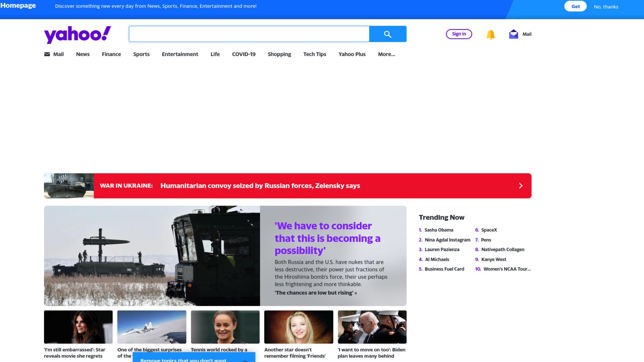The image size is (644, 362).
Task: Open 'Tennis world rocked' story link
Action: 219,350
